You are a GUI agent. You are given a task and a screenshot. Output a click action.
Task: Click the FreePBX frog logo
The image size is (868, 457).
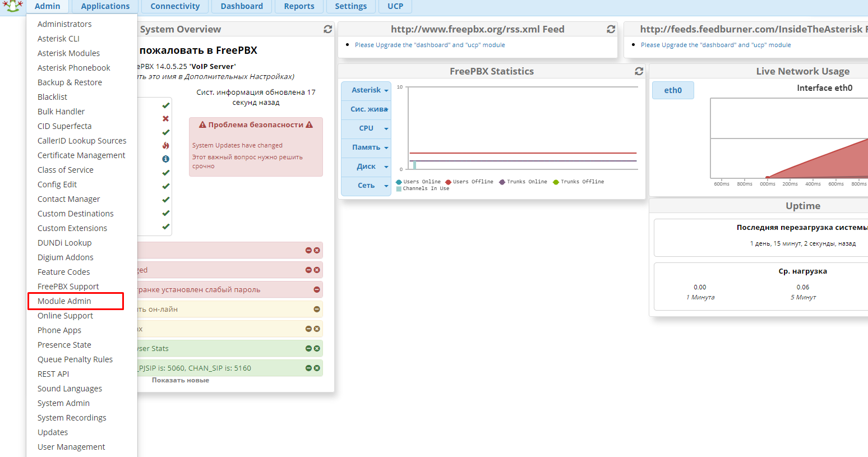click(12, 6)
